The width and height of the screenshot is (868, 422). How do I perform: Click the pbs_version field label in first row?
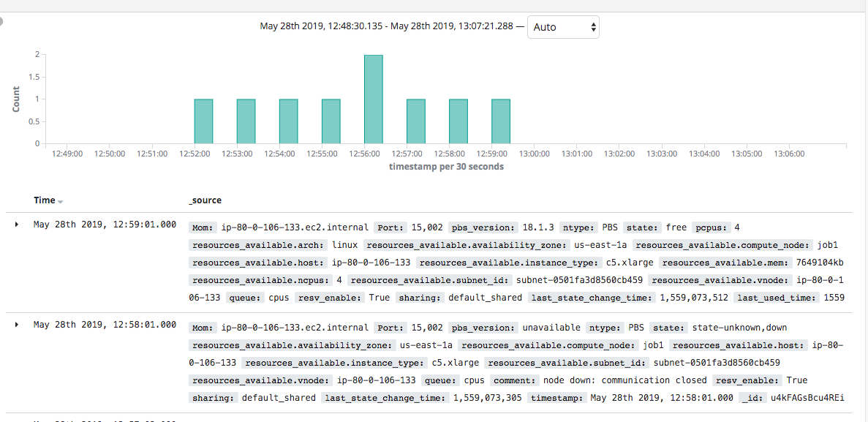[x=483, y=227]
